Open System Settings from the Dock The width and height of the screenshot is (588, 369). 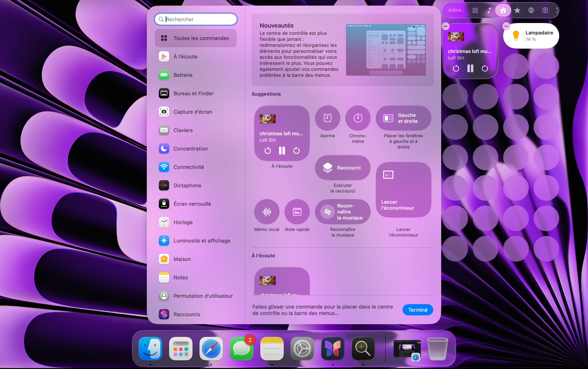[302, 349]
